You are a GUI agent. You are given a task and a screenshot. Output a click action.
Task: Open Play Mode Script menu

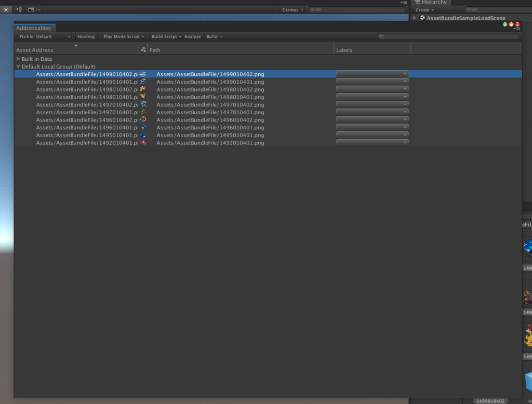124,36
